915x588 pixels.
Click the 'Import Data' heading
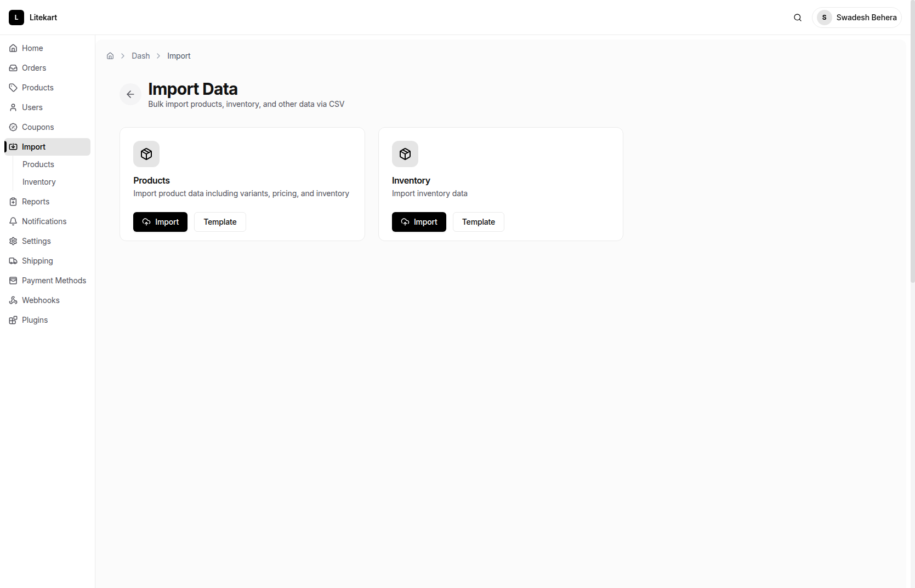193,89
